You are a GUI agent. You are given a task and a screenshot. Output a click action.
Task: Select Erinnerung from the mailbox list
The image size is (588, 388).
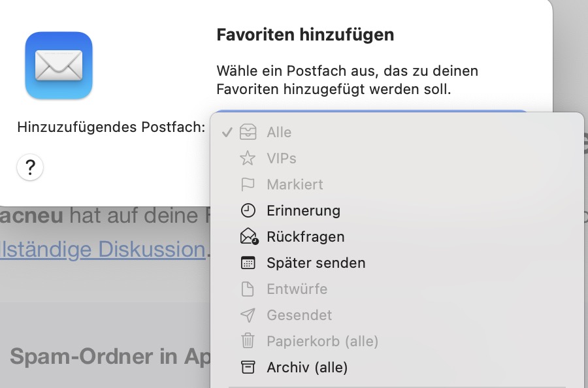303,210
